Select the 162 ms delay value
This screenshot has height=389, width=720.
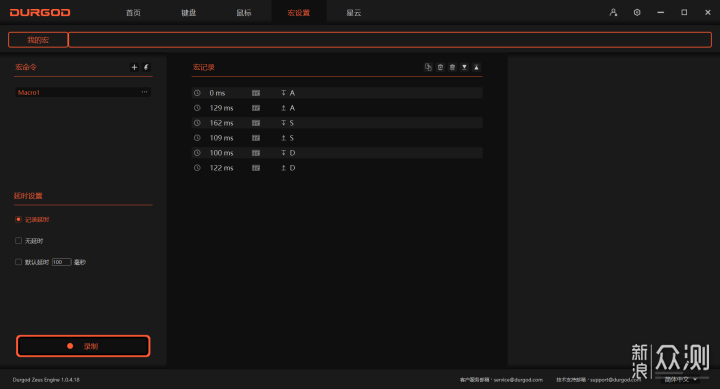click(221, 123)
